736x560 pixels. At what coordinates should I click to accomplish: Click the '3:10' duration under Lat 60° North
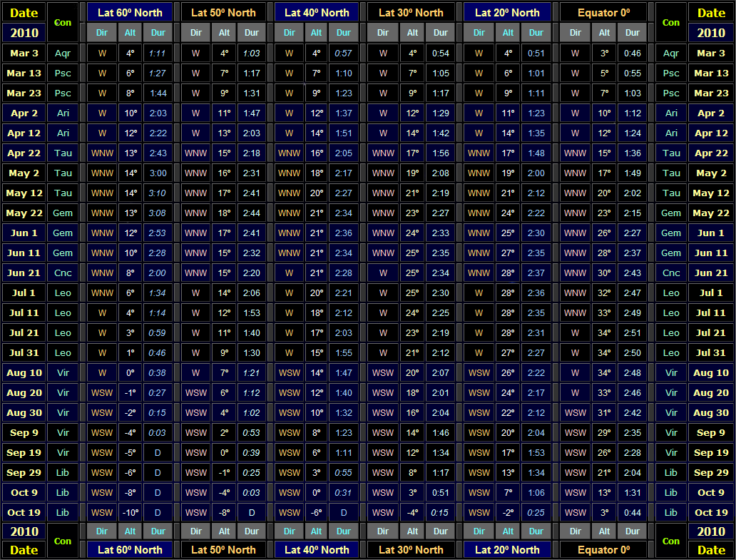(x=158, y=193)
